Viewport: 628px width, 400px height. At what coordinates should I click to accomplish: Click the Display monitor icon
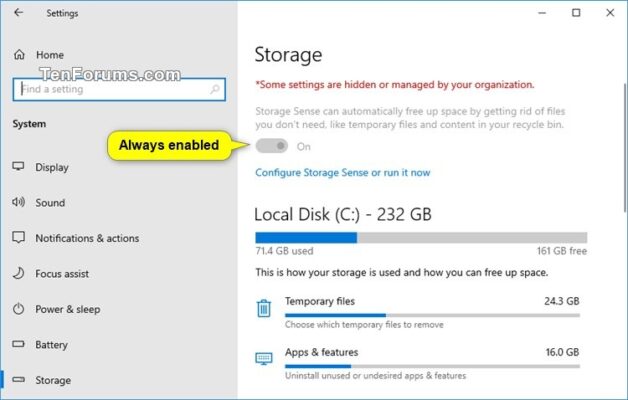pyautogui.click(x=19, y=167)
